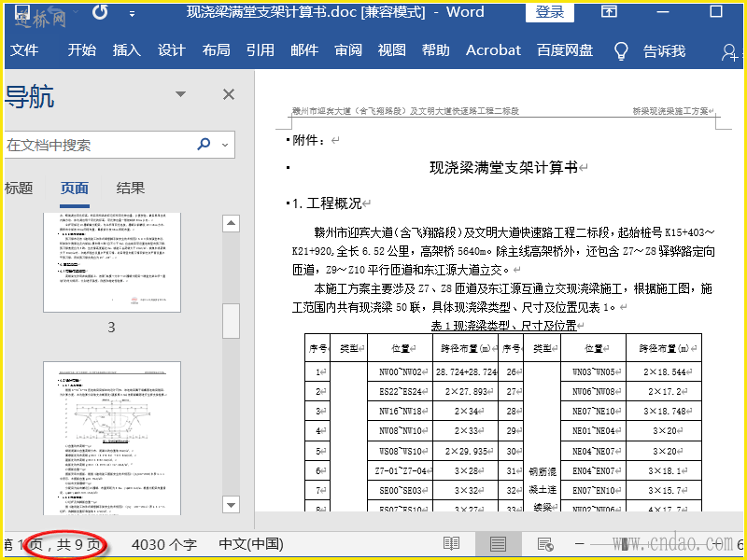Switch to Web Layout view
Screen dimensions: 747x560
544,544
